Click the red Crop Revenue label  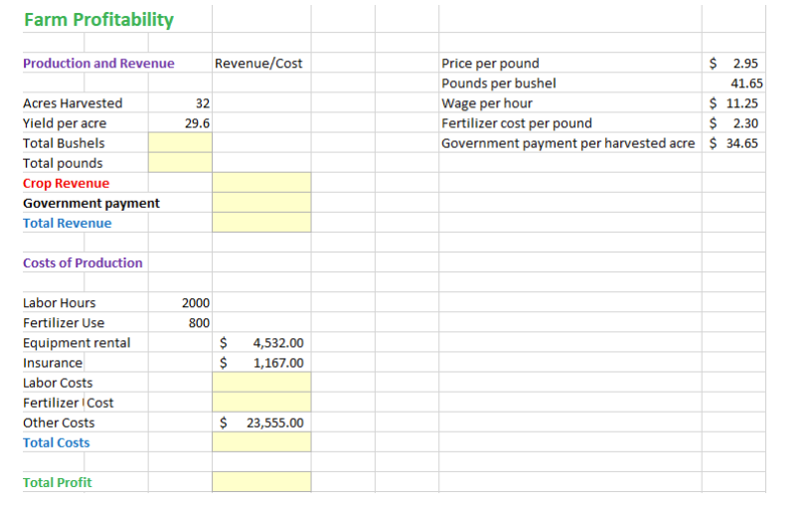(66, 183)
